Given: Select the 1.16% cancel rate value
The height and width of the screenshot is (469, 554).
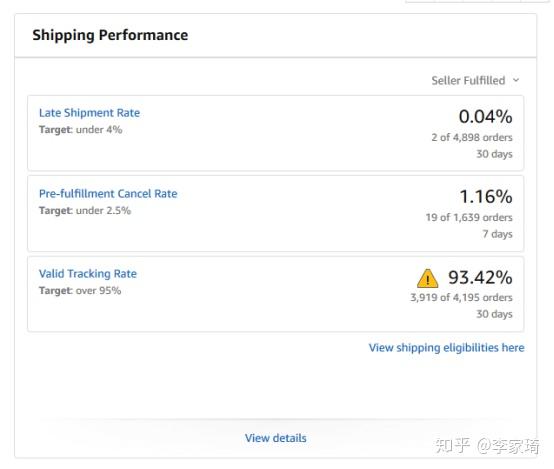Looking at the screenshot, I should (486, 197).
